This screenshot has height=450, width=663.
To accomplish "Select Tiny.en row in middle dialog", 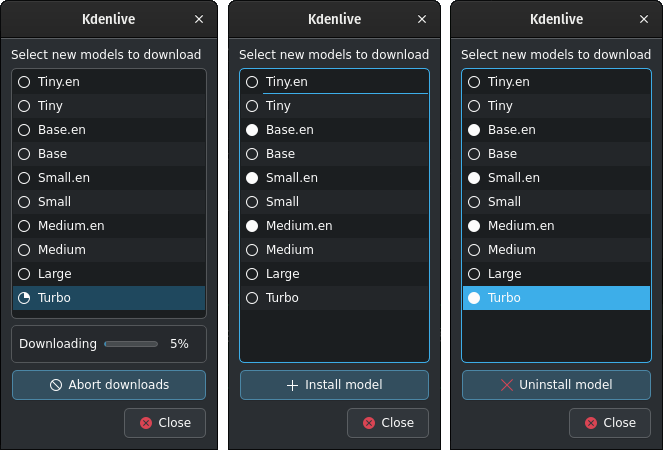I will pyautogui.click(x=334, y=82).
